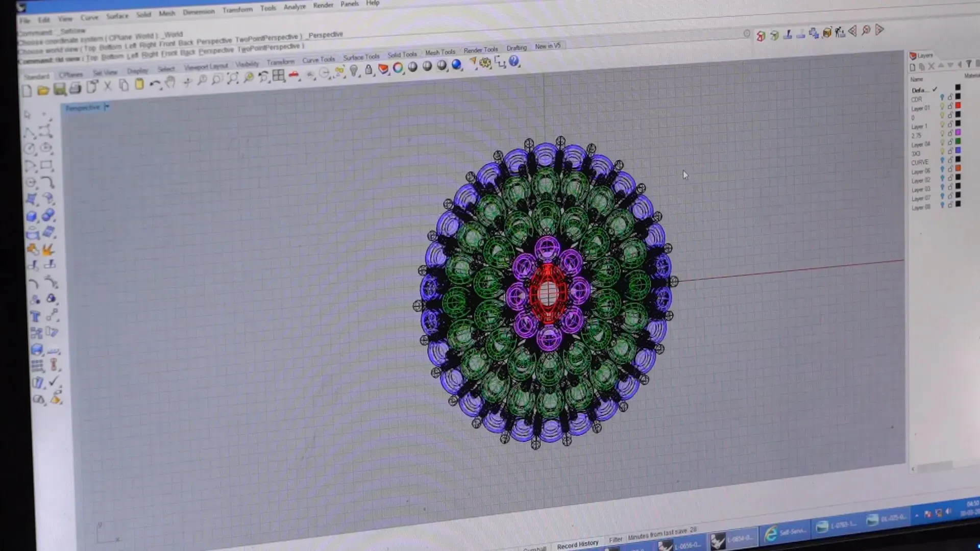Image resolution: width=980 pixels, height=551 pixels.
Task: Switch to the New in V5 tab
Action: tap(548, 46)
